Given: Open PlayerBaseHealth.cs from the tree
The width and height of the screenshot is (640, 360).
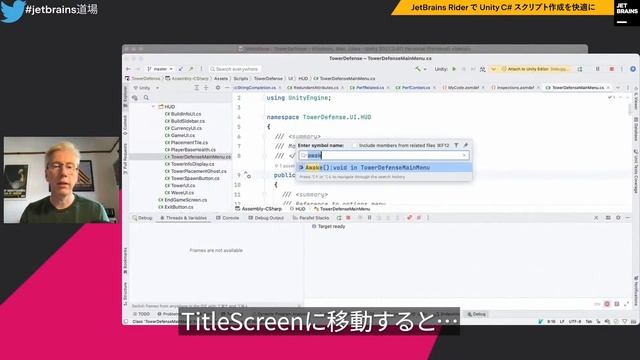Looking at the screenshot, I should pos(190,149).
